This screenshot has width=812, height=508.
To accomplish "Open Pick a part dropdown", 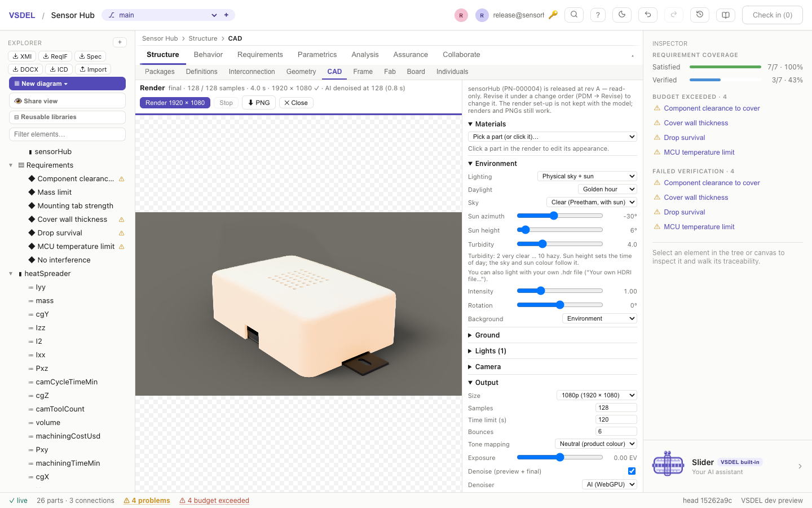I will [553, 137].
